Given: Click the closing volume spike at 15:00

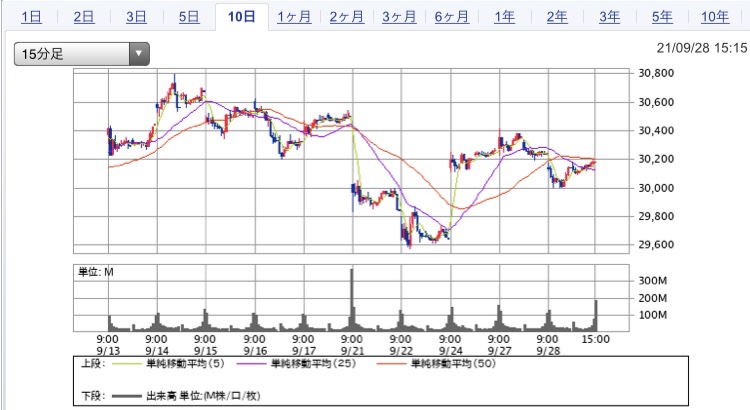Looking at the screenshot, I should (x=596, y=315).
